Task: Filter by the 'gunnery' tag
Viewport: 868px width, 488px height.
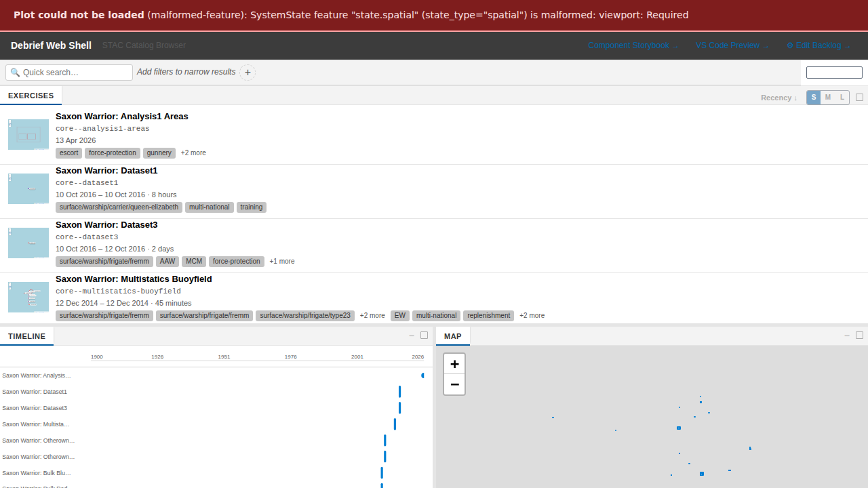Action: pyautogui.click(x=159, y=153)
